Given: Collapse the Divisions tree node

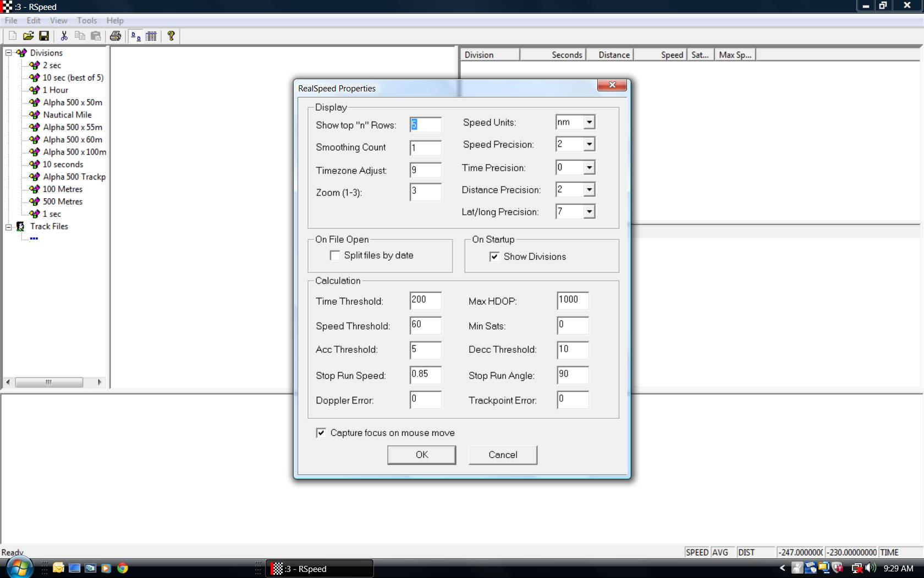Looking at the screenshot, I should click(x=9, y=53).
